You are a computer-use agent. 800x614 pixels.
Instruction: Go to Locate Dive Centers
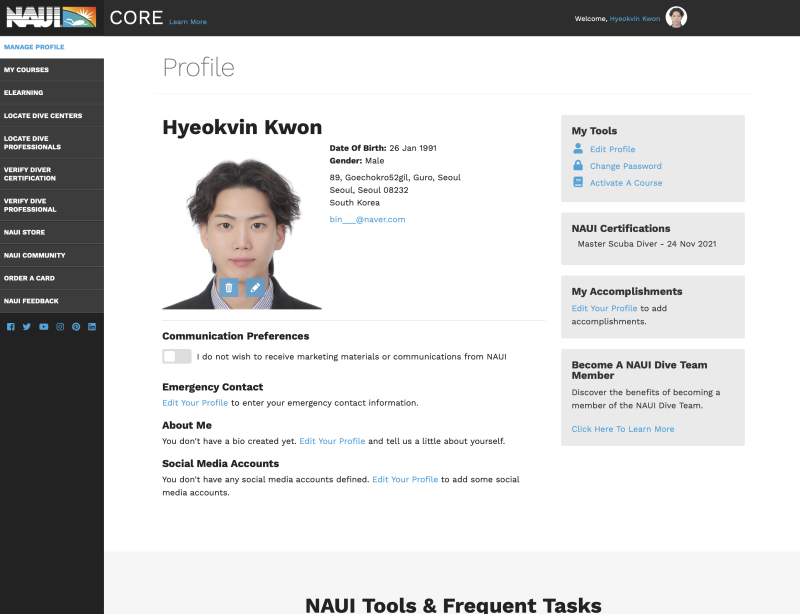pyautogui.click(x=52, y=115)
